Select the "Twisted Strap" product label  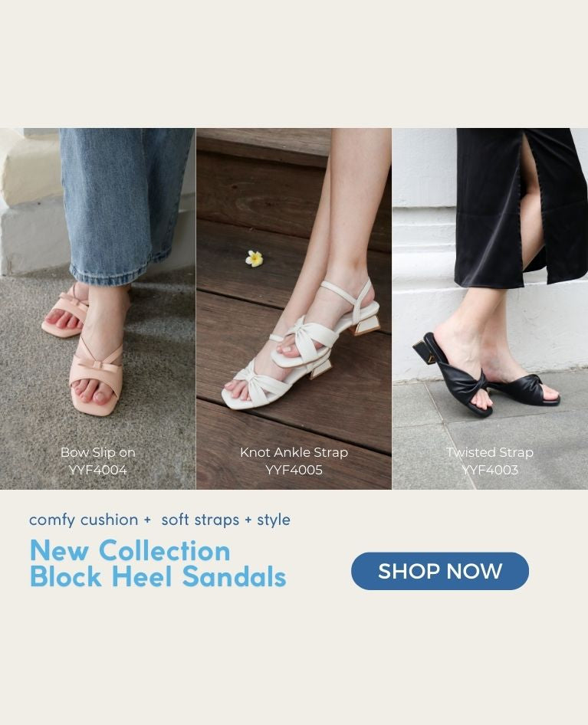tap(490, 452)
